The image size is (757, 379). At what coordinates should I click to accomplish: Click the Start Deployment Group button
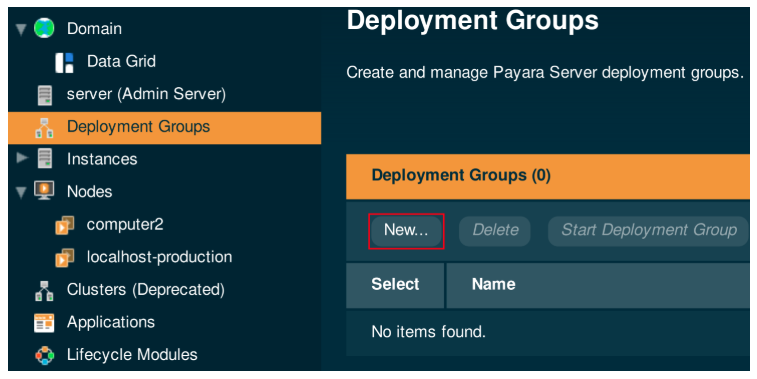[x=648, y=231]
